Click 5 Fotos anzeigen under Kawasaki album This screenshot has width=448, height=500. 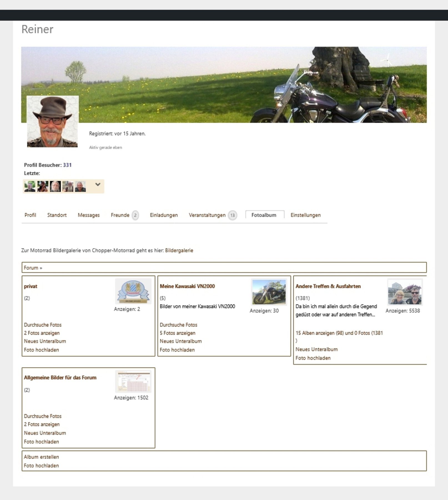pyautogui.click(x=177, y=333)
